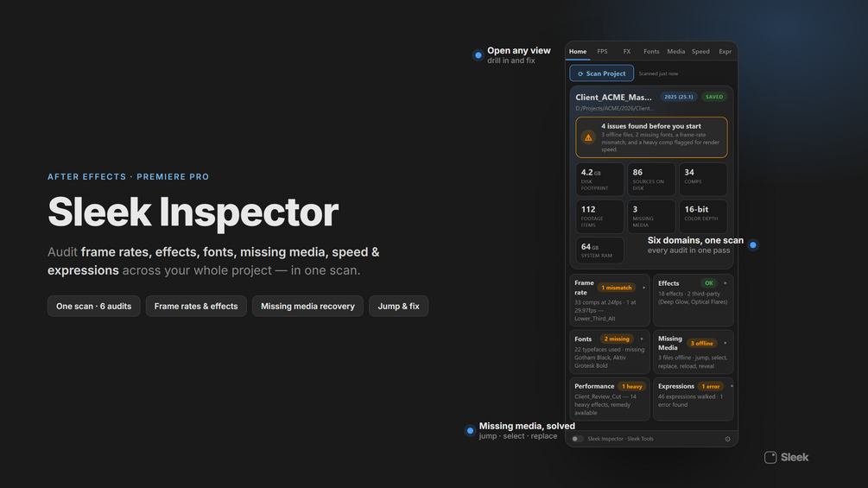The height and width of the screenshot is (488, 868).
Task: Open the Expr tab
Action: tap(725, 52)
